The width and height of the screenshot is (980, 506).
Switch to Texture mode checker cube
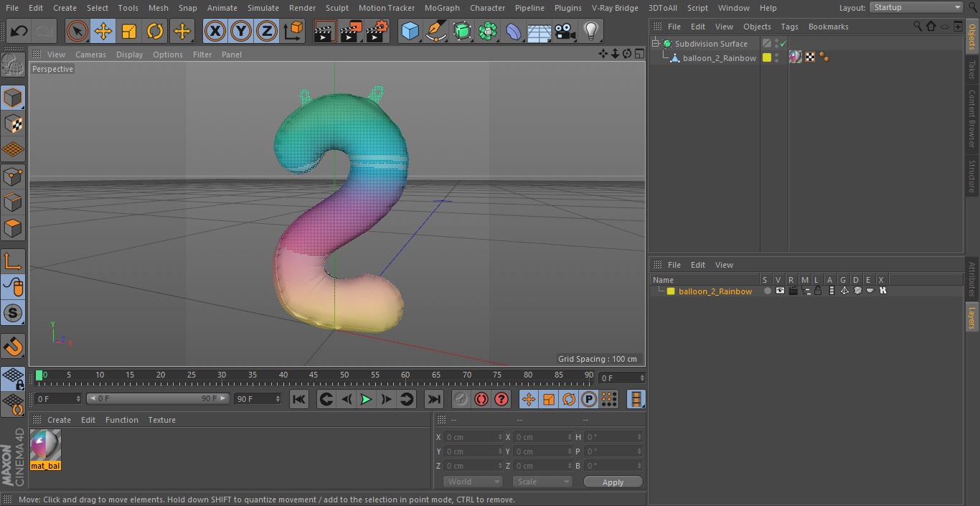point(13,124)
